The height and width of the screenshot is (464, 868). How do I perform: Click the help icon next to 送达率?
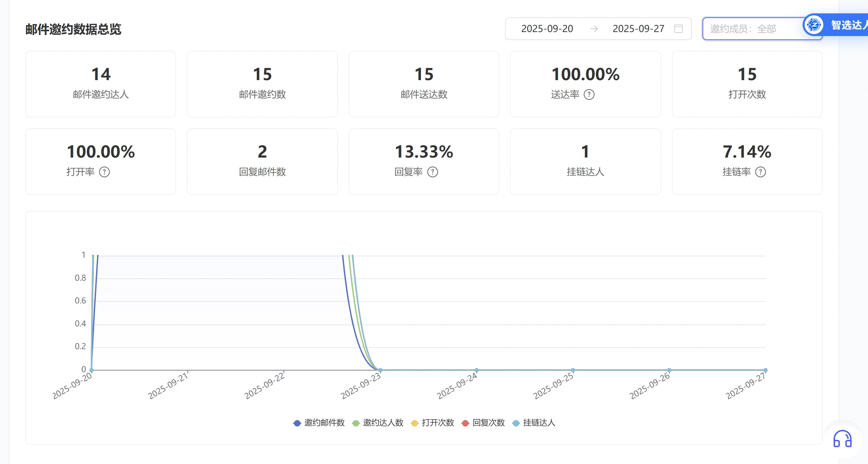589,94
